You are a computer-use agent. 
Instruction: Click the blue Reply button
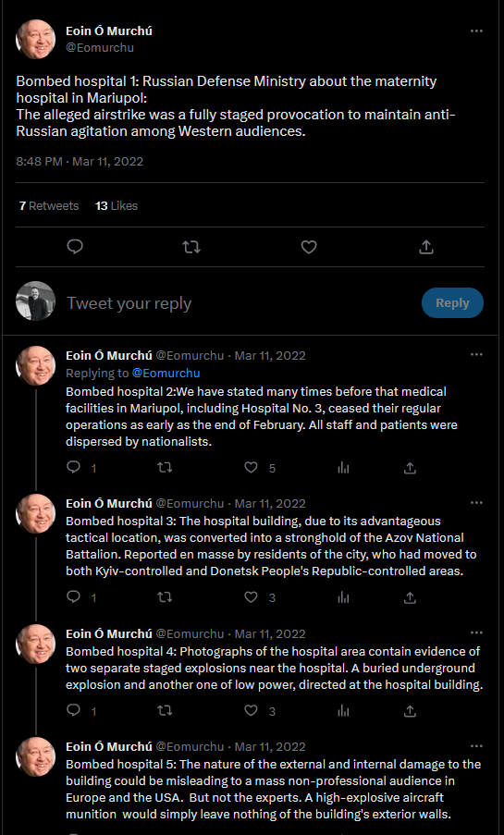452,303
